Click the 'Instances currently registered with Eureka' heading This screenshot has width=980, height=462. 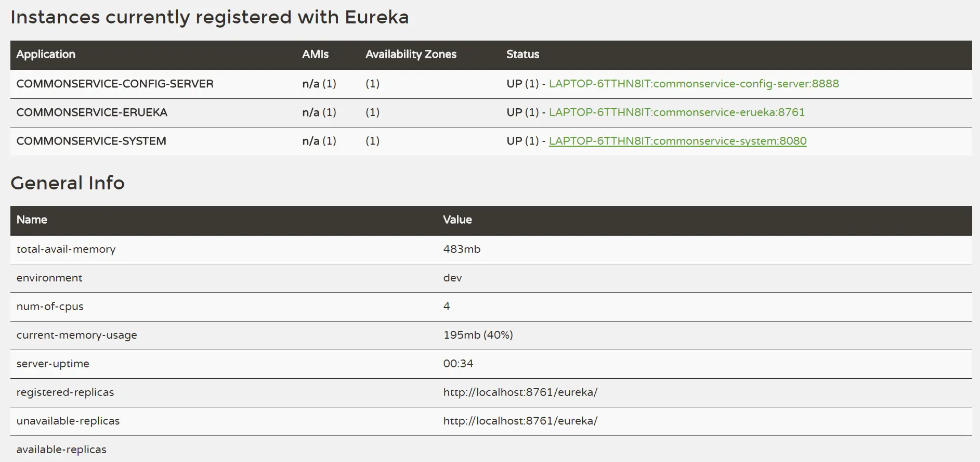pos(210,17)
